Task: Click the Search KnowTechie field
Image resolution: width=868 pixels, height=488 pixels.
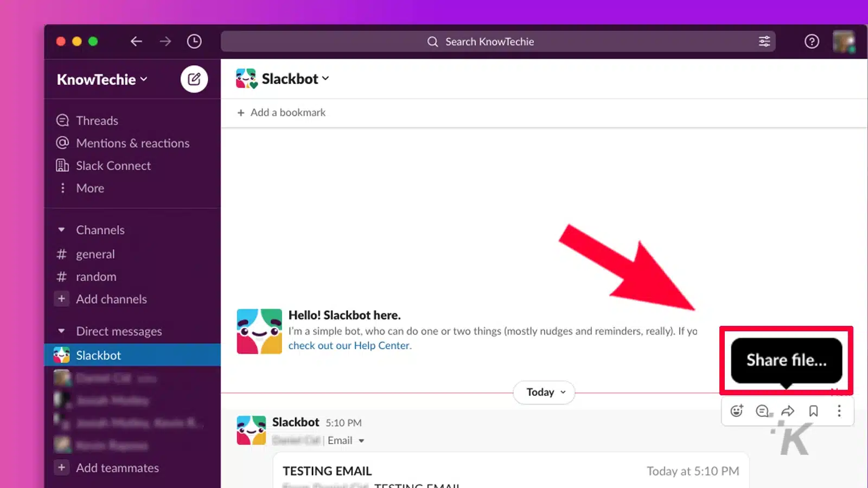Action: tap(497, 41)
